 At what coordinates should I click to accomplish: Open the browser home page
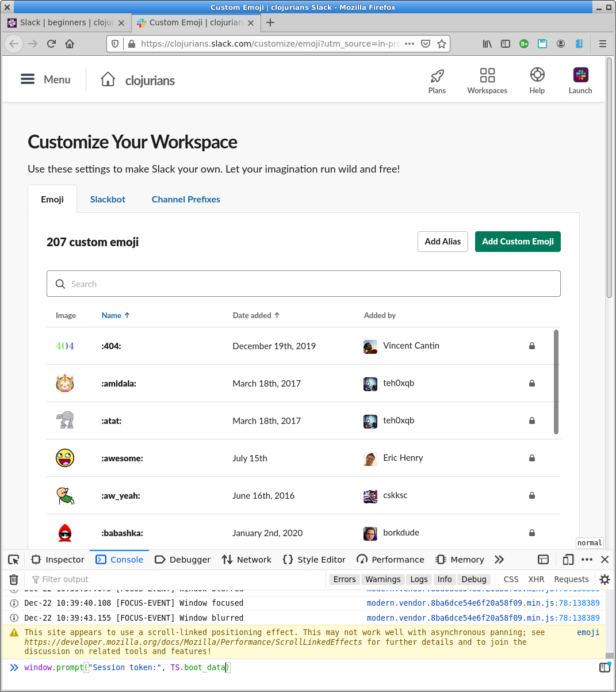click(70, 44)
